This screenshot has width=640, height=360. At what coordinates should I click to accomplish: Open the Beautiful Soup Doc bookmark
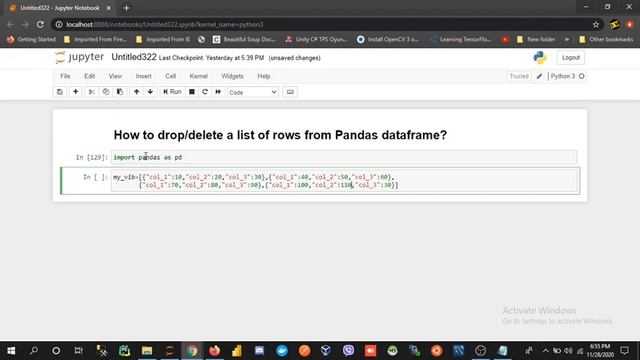click(x=244, y=39)
